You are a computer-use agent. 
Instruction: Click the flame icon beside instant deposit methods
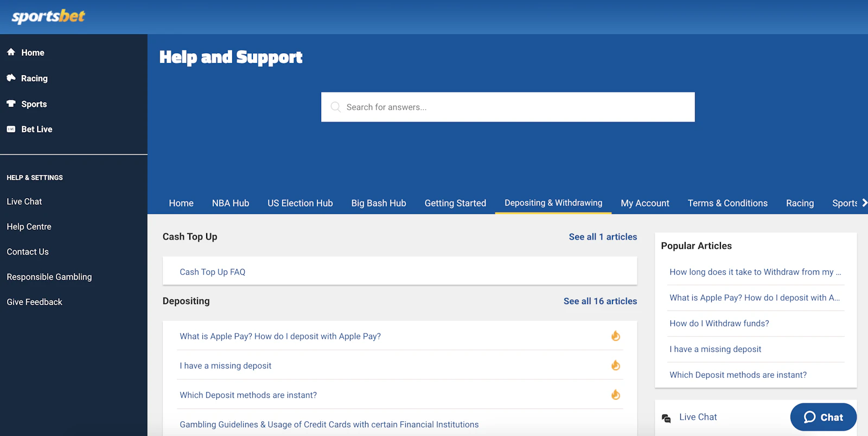coord(616,395)
